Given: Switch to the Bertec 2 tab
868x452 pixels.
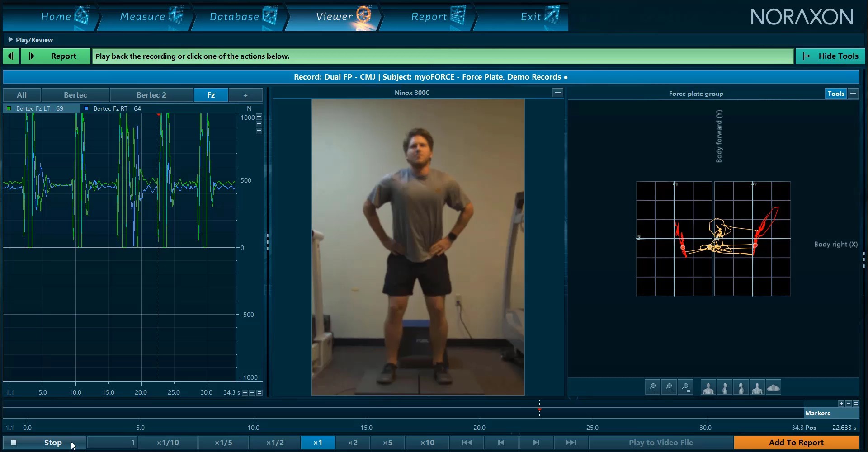Looking at the screenshot, I should (x=151, y=95).
